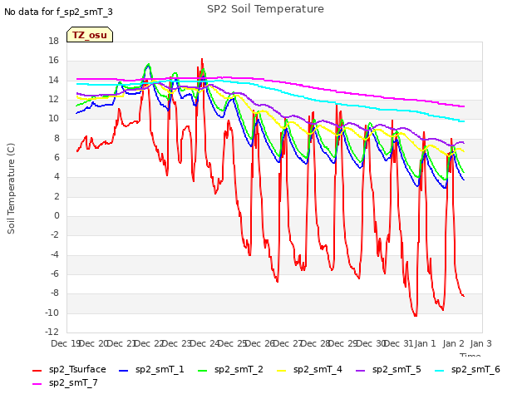Click the Jan 3 x-axis tick label
The image size is (532, 399).
(480, 343)
